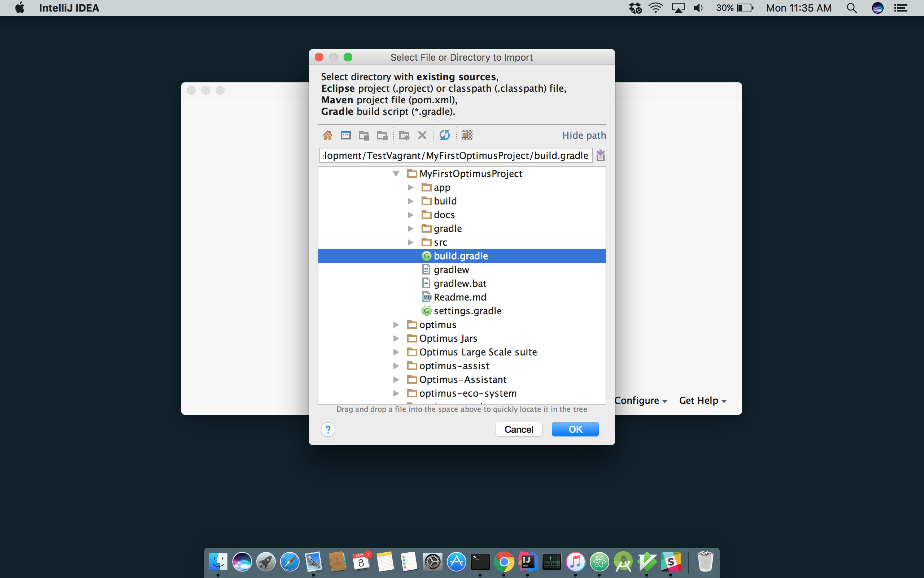Click the Wi-Fi status icon
The width and height of the screenshot is (924, 578).
[x=656, y=8]
